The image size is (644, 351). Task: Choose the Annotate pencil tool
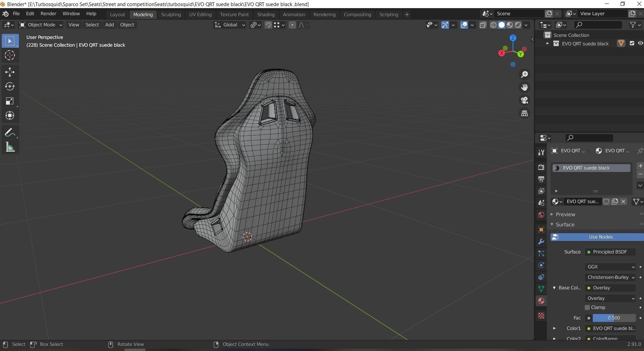pos(10,133)
